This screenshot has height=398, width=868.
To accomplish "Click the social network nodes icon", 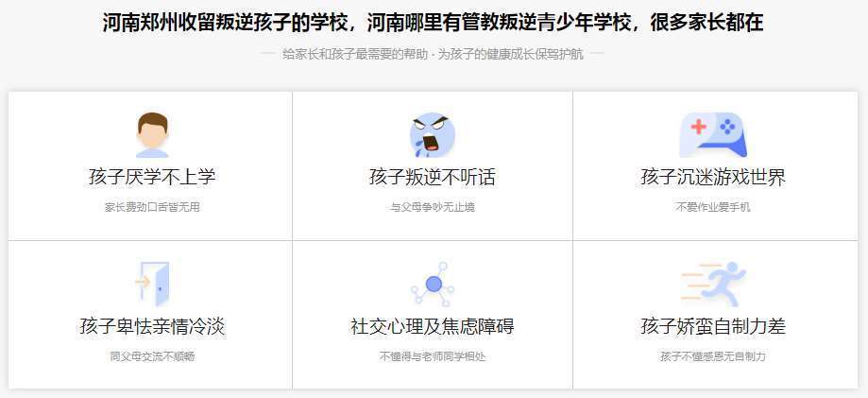I will (433, 284).
